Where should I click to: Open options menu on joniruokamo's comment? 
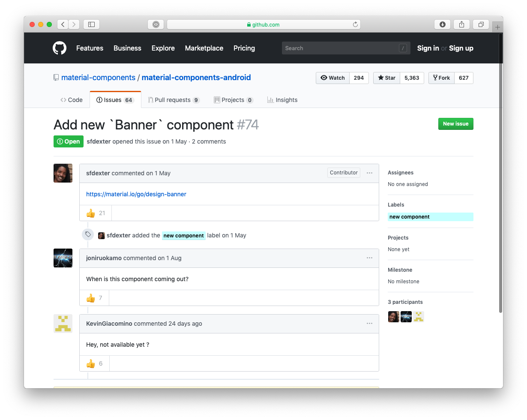point(369,258)
